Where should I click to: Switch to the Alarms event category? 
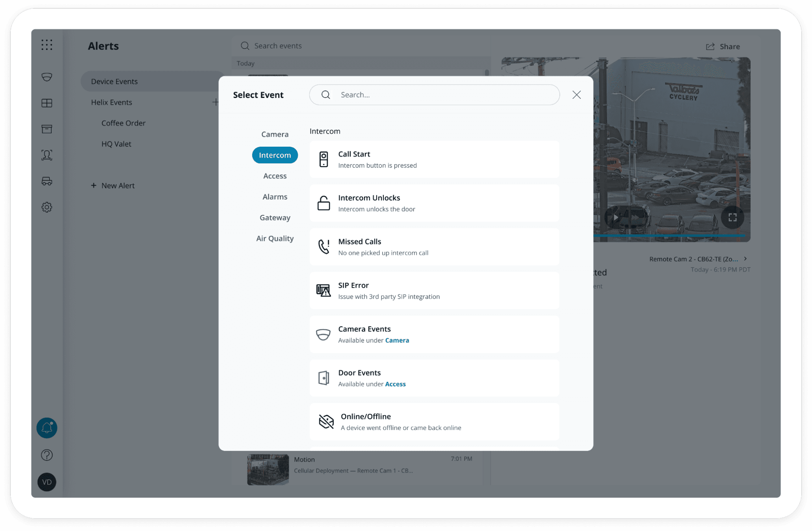(275, 197)
